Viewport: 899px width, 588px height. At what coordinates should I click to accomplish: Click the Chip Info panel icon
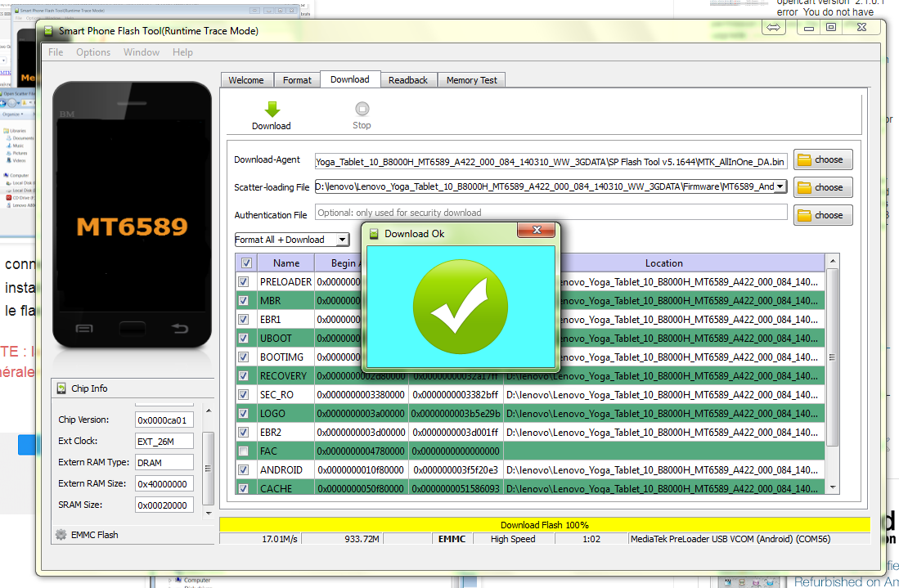point(61,388)
